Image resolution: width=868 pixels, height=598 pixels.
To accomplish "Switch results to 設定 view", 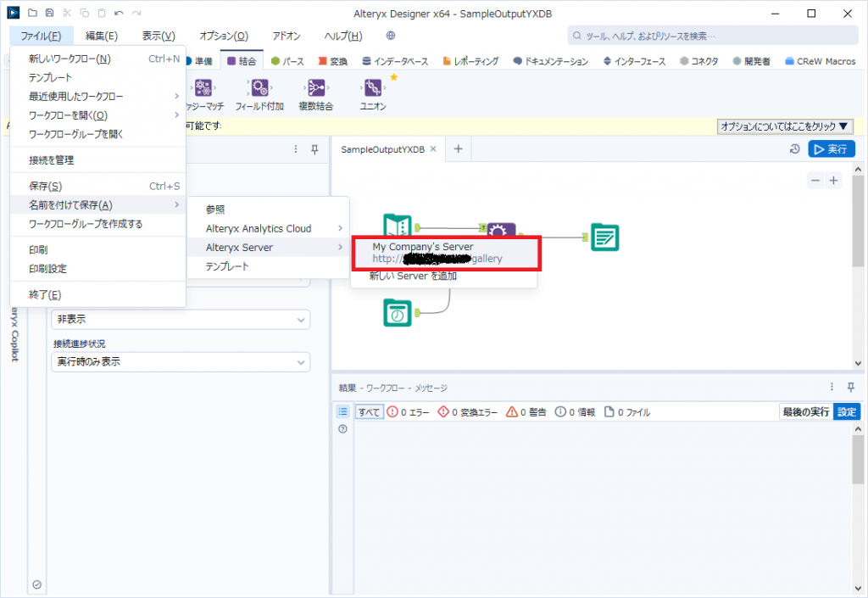I will [x=847, y=412].
